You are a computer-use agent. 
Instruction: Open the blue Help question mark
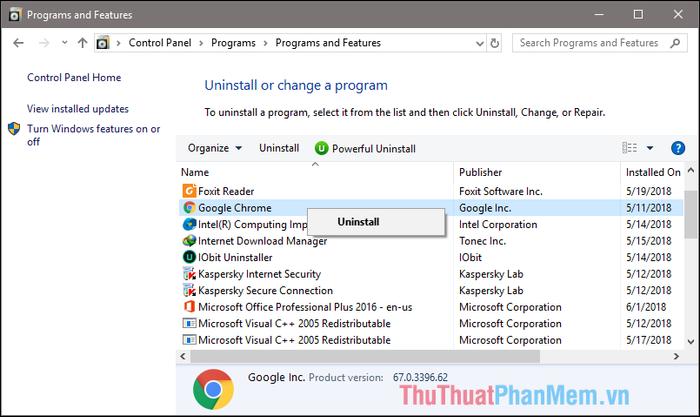tap(678, 148)
